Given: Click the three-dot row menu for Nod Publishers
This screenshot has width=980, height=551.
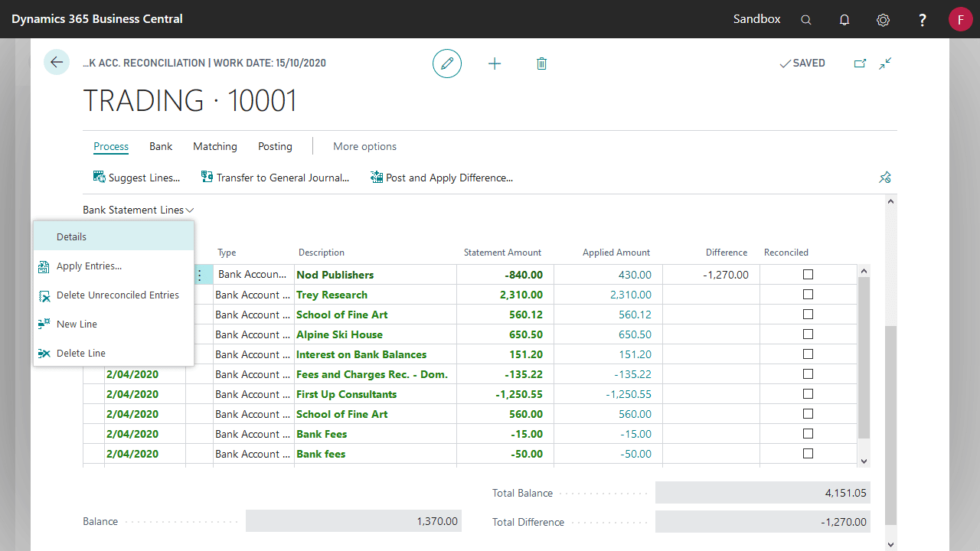Looking at the screenshot, I should 200,275.
